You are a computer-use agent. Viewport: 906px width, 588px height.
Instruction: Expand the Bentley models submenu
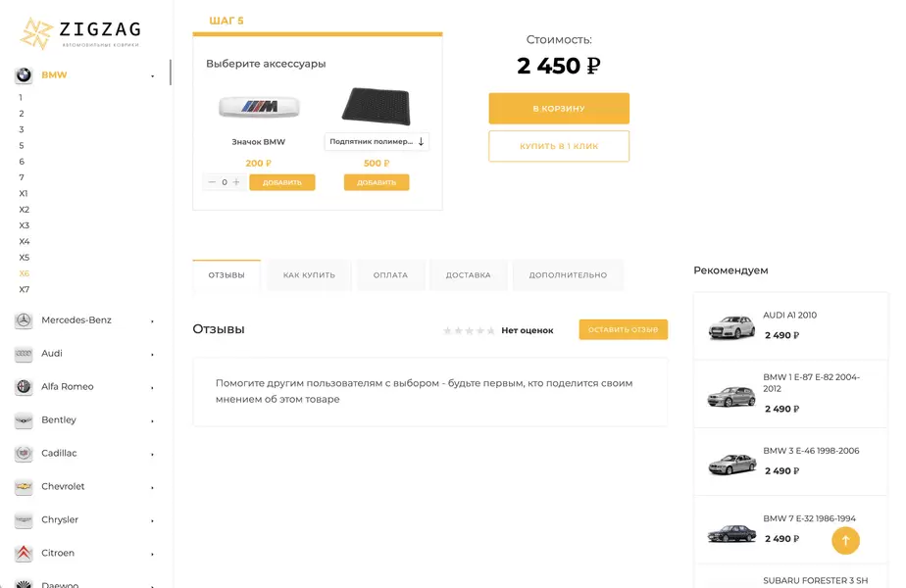pyautogui.click(x=152, y=420)
